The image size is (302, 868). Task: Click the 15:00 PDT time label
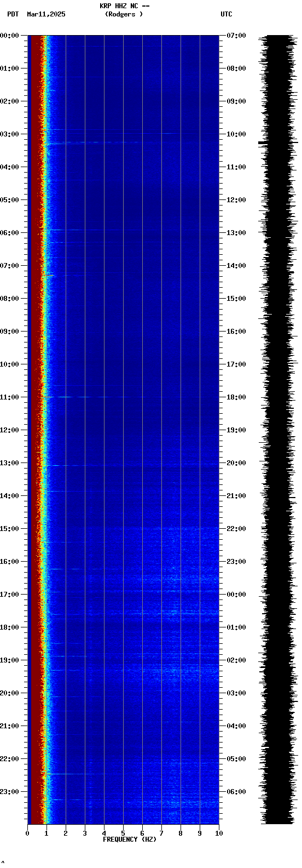pos(9,529)
